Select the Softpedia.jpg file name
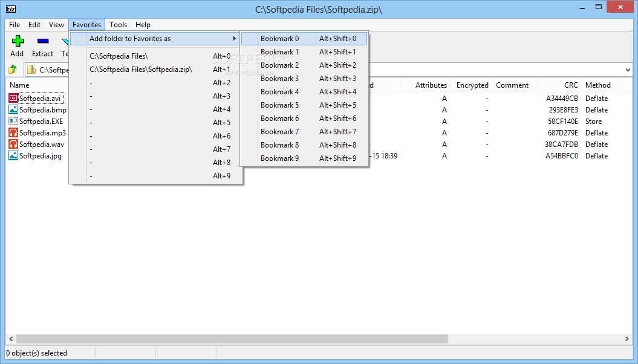638x364 pixels. pos(41,156)
